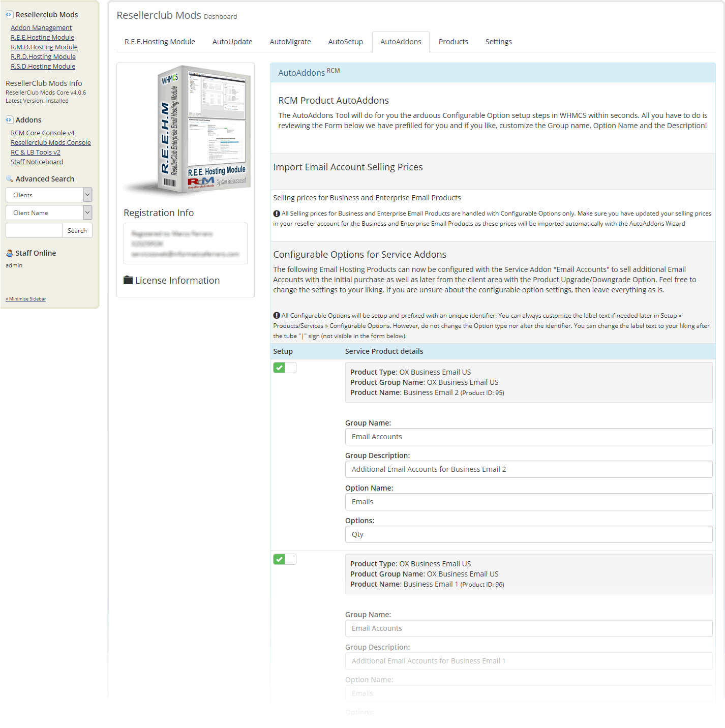Click the Staff Online user icon

[9, 253]
